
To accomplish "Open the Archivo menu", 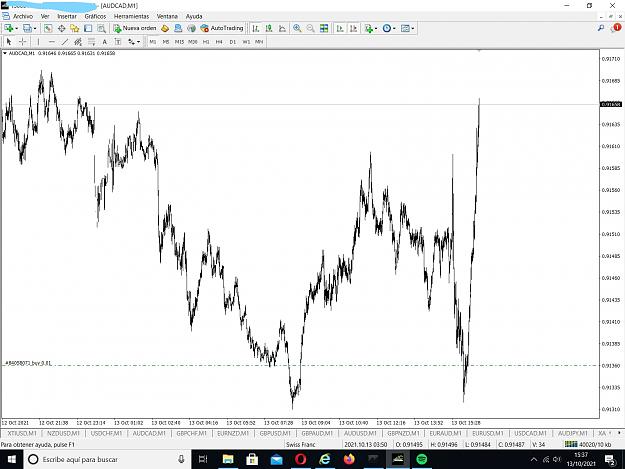I will click(23, 16).
